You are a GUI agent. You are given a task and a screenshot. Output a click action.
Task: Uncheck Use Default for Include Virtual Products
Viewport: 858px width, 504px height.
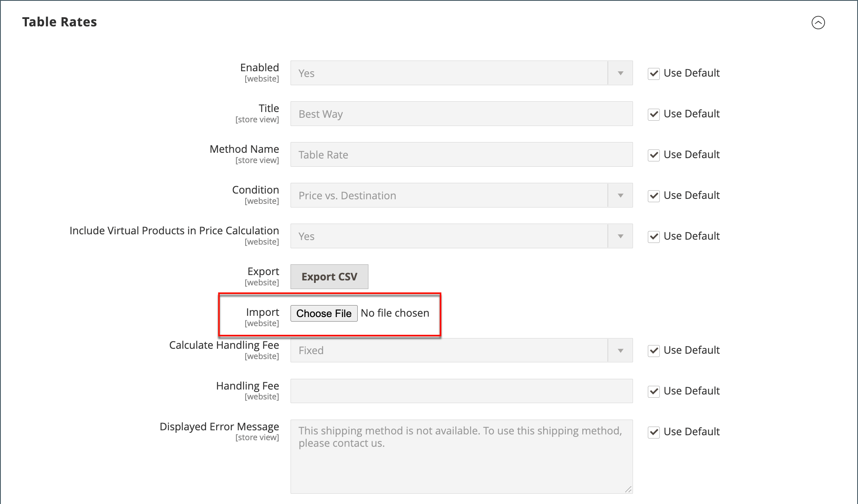pos(654,237)
